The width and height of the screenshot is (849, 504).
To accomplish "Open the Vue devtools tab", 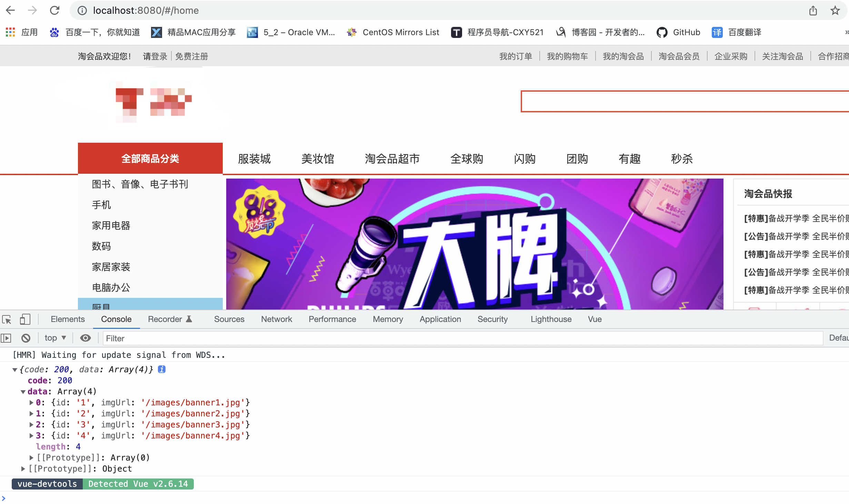I will (x=595, y=319).
